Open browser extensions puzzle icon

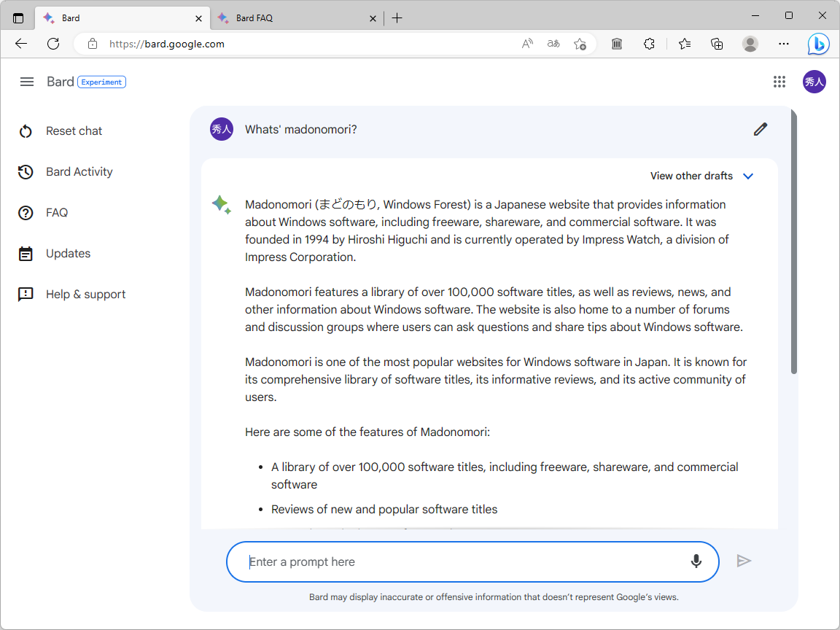click(x=649, y=44)
